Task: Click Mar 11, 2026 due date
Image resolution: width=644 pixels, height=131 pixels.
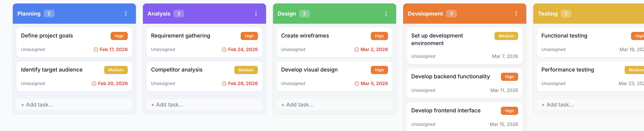Action: point(504,90)
